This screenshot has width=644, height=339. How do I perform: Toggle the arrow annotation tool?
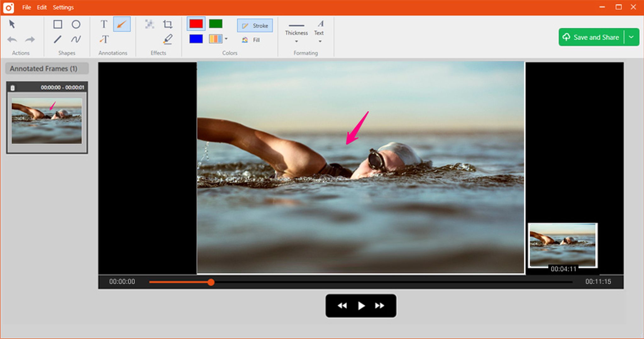(x=122, y=24)
